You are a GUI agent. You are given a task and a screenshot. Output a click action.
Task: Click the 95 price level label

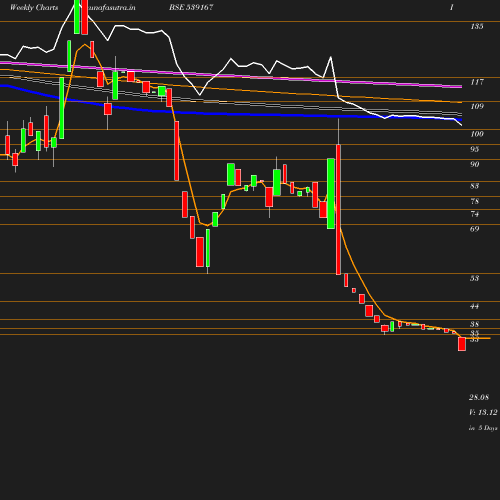pyautogui.click(x=475, y=149)
